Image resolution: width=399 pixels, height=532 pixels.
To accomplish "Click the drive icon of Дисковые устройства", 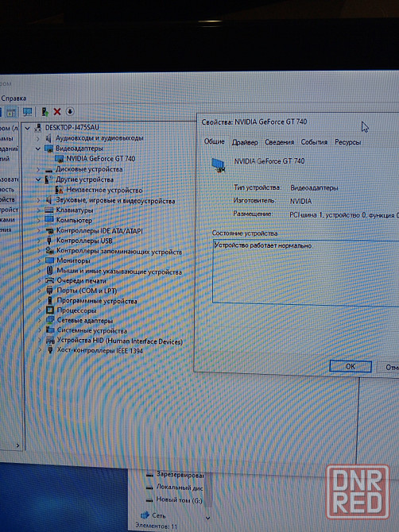I will (49, 169).
